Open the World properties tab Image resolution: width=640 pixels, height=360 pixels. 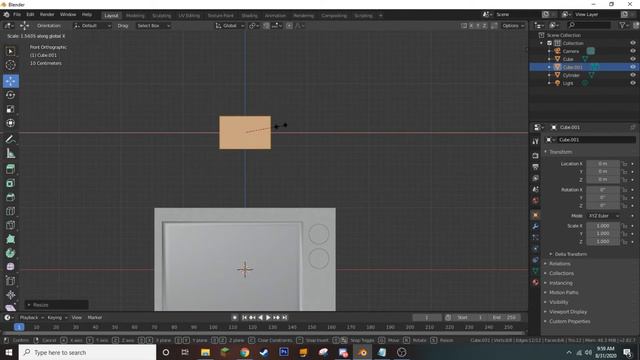[536, 200]
